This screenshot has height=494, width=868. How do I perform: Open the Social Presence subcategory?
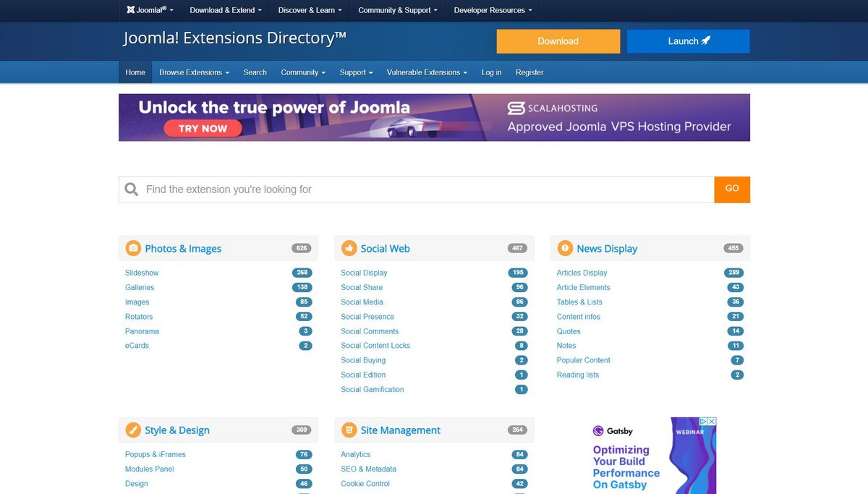tap(367, 317)
